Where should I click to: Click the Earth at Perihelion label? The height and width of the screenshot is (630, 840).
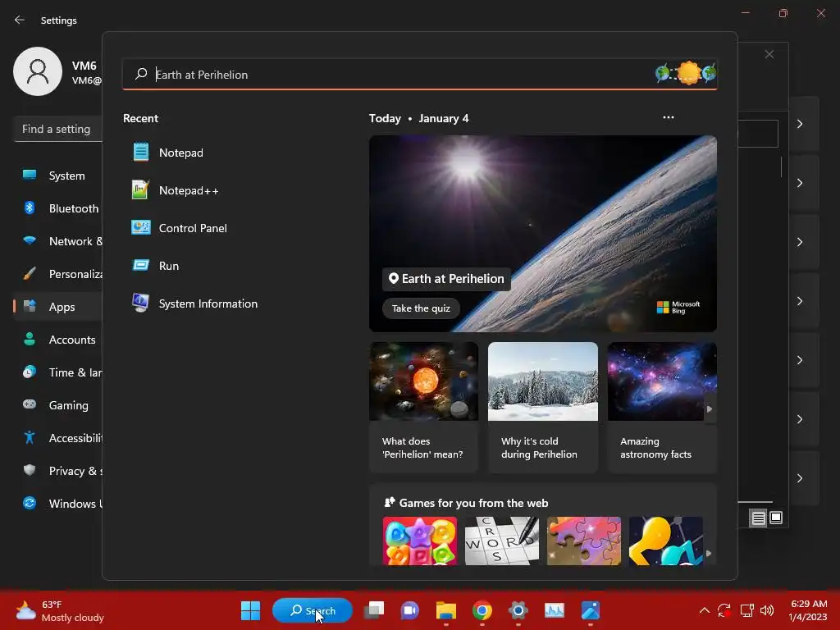[x=446, y=279]
